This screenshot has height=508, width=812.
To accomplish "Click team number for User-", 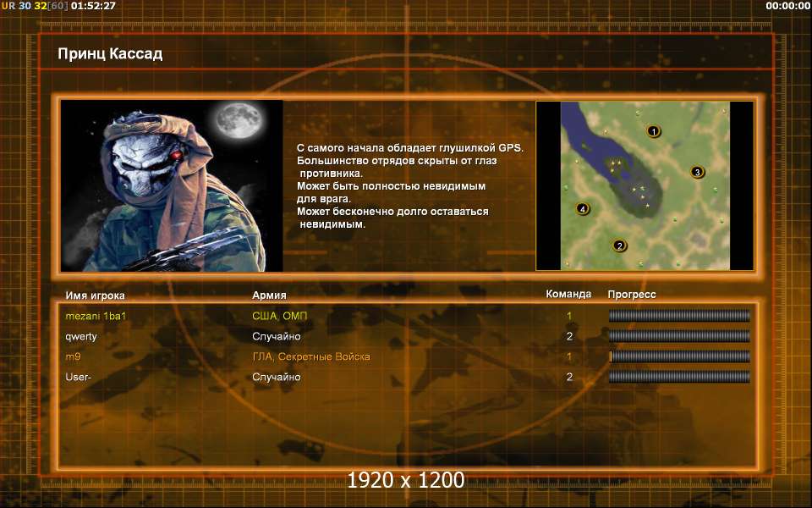I will [569, 377].
